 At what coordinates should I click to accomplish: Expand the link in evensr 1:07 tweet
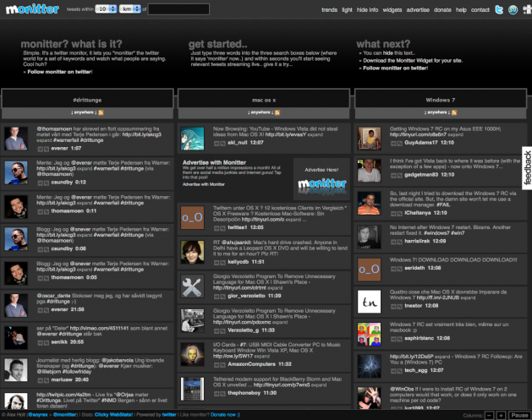coord(44,140)
